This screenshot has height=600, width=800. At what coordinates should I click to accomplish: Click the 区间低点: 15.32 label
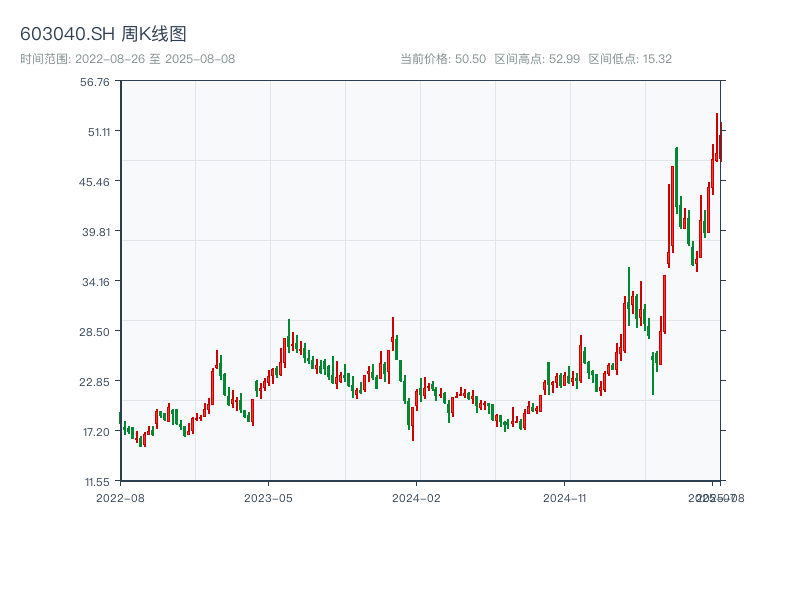pyautogui.click(x=630, y=59)
